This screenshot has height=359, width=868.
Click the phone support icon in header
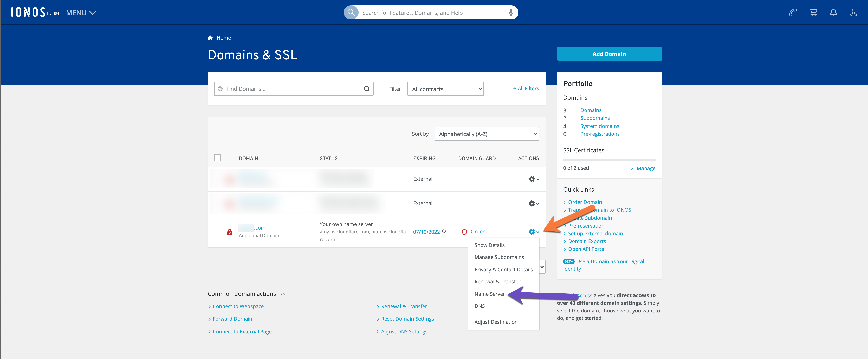pos(793,12)
